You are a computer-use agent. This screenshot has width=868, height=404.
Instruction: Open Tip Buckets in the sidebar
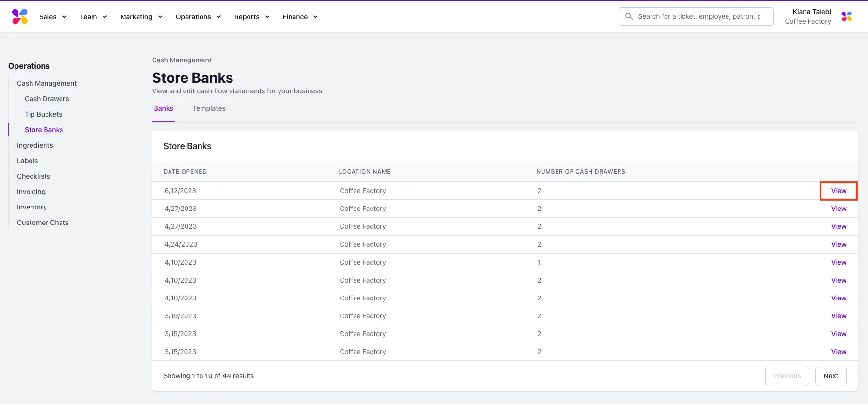pyautogui.click(x=44, y=114)
